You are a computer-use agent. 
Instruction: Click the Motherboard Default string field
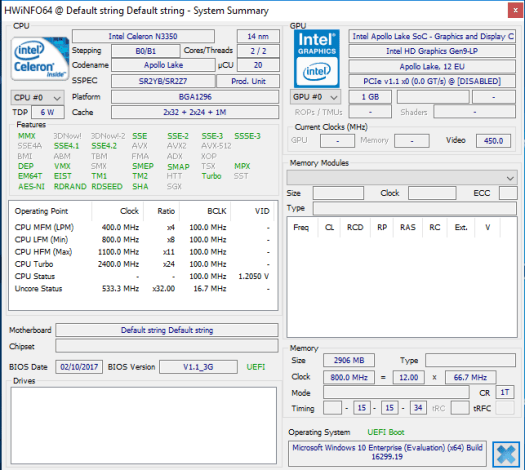167,330
